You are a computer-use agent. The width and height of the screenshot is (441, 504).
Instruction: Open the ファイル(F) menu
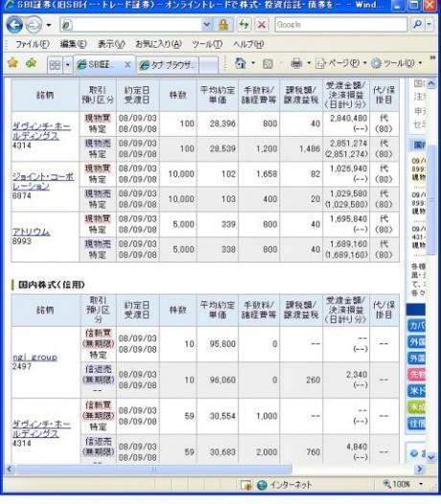tap(33, 44)
